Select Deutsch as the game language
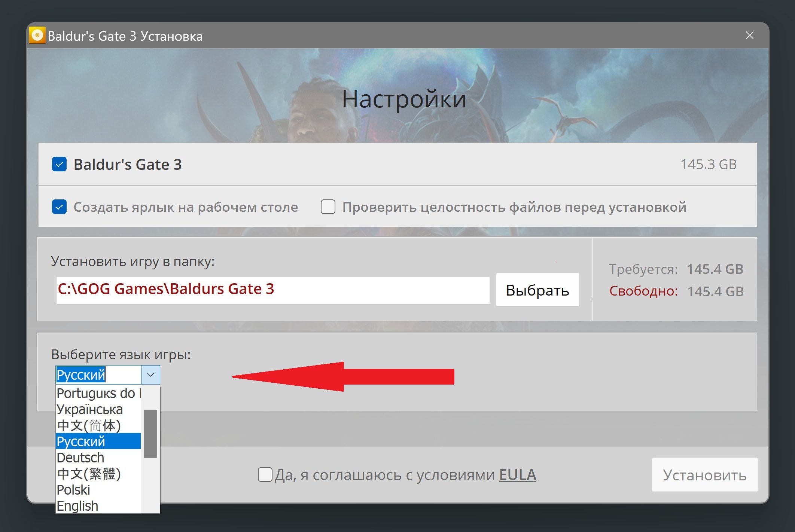Image resolution: width=795 pixels, height=532 pixels. [x=80, y=458]
